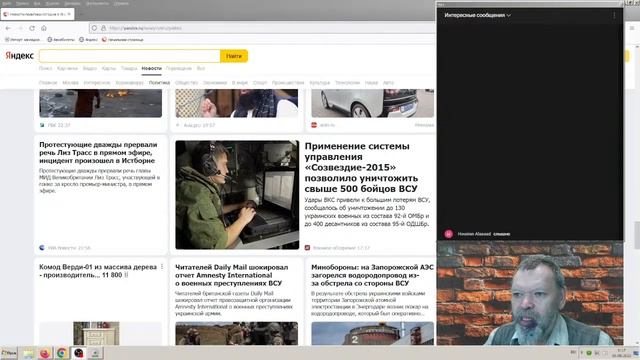Open the three-dot menu in the messages panel
Screen dimensions: 640x360
[x=614, y=15]
